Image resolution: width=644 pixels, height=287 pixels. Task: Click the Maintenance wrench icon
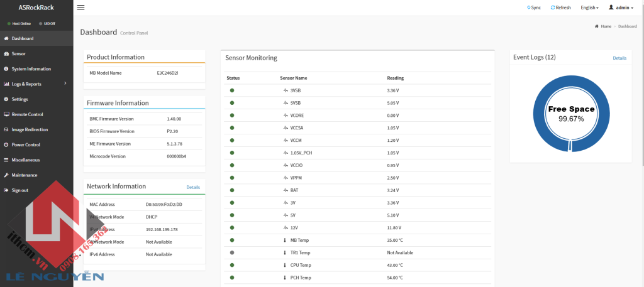(6, 175)
